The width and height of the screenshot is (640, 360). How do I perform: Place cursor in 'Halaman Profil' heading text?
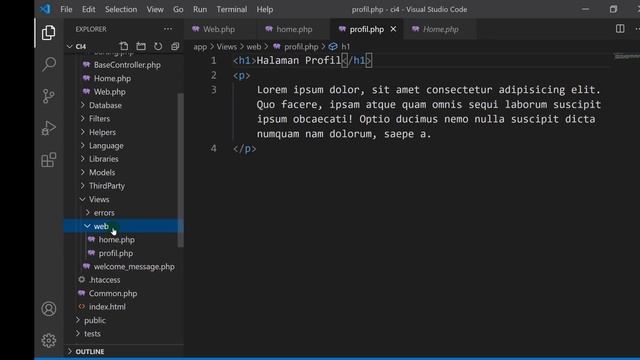pyautogui.click(x=299, y=60)
